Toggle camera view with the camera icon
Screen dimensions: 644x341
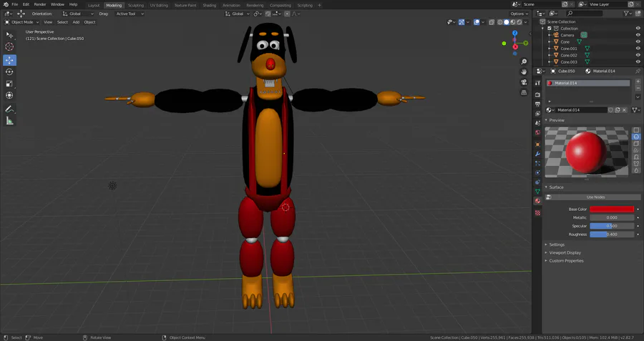pos(524,82)
